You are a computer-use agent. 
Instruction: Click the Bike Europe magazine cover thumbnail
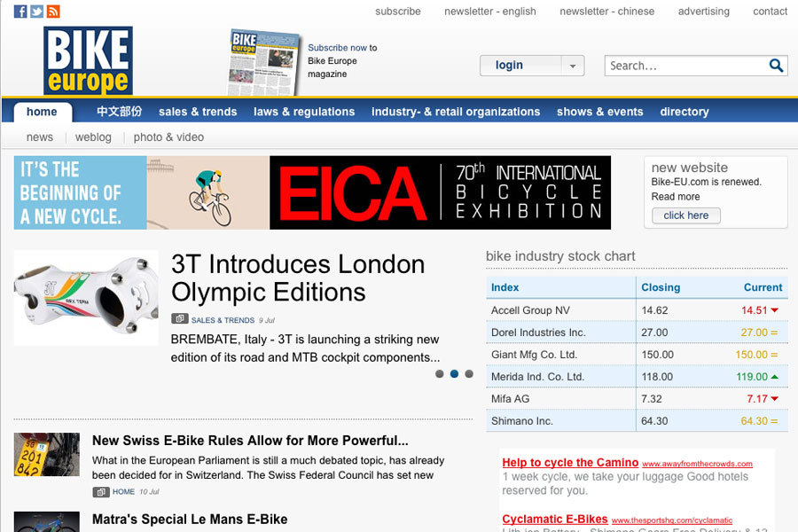[264, 59]
